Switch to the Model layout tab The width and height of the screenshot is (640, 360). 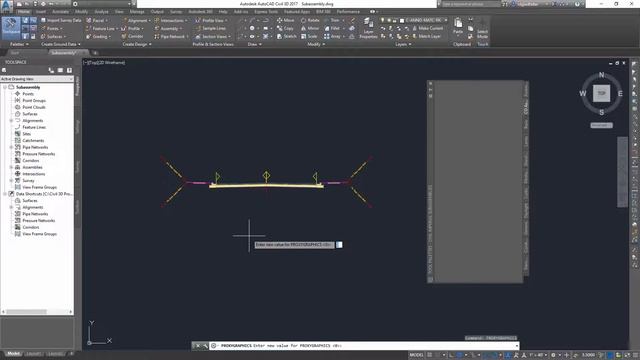[x=13, y=354]
